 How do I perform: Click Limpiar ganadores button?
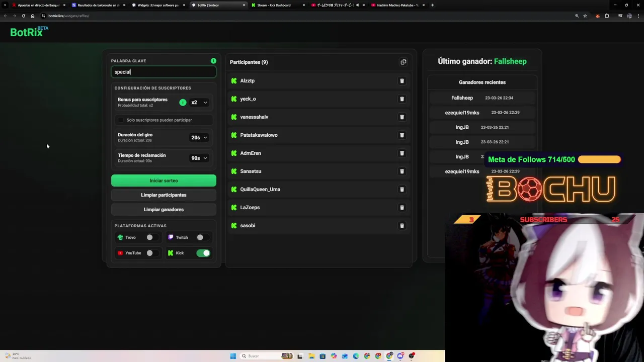[164, 210]
